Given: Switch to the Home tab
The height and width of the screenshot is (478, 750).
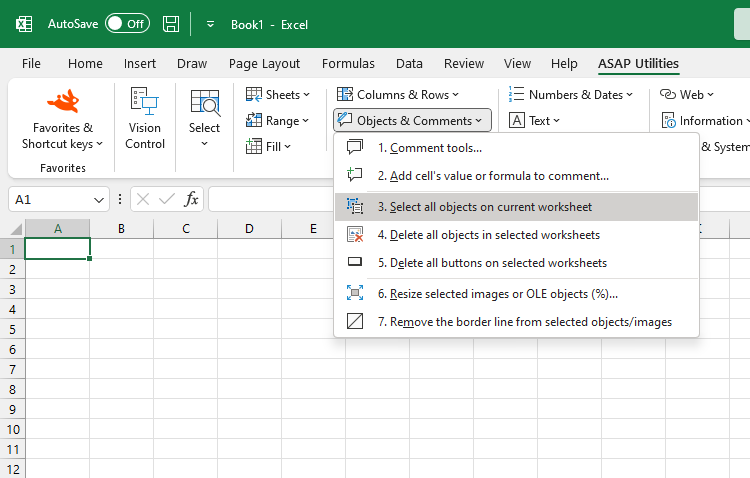Looking at the screenshot, I should click(x=85, y=64).
